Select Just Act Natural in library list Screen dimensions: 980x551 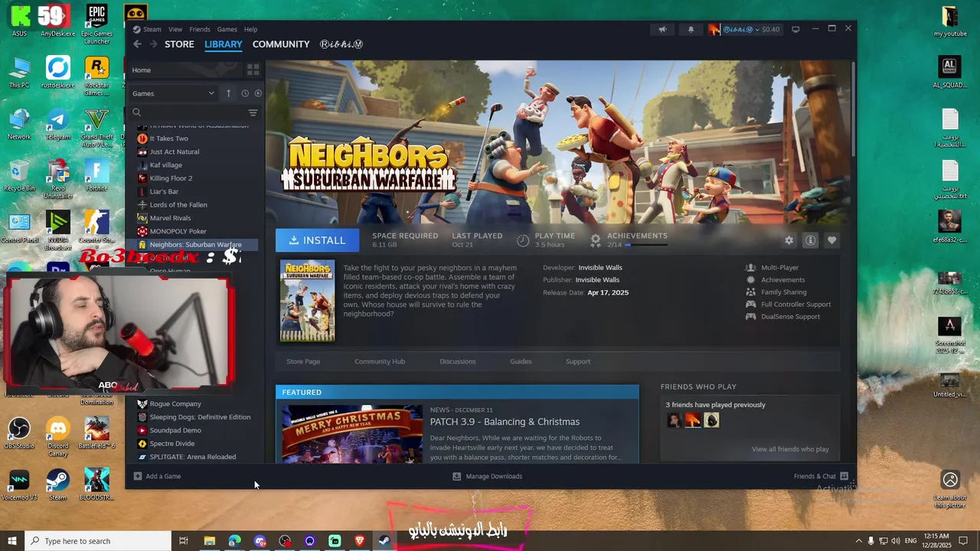click(x=174, y=152)
